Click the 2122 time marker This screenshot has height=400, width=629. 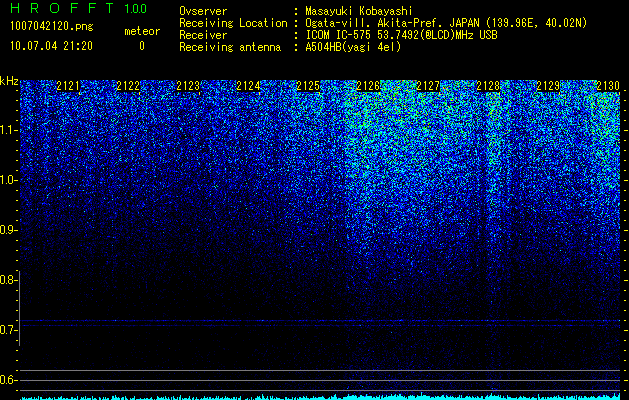coord(128,86)
